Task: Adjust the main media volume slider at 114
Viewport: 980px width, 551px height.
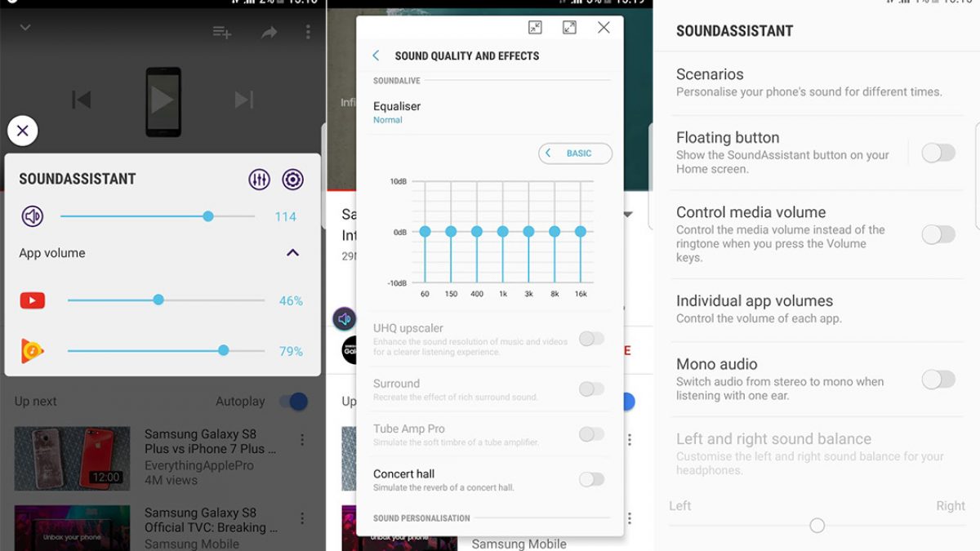Action: 158,216
